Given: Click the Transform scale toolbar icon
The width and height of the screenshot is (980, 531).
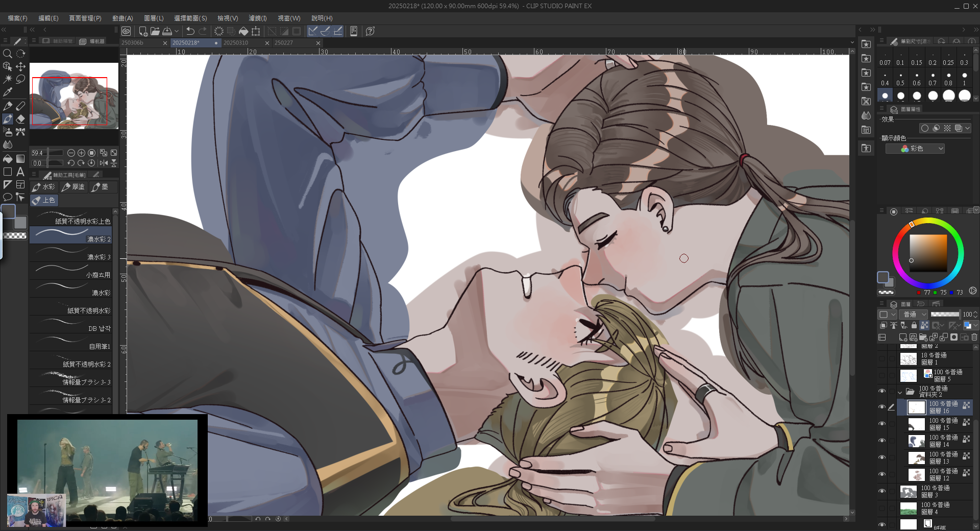Looking at the screenshot, I should [256, 31].
